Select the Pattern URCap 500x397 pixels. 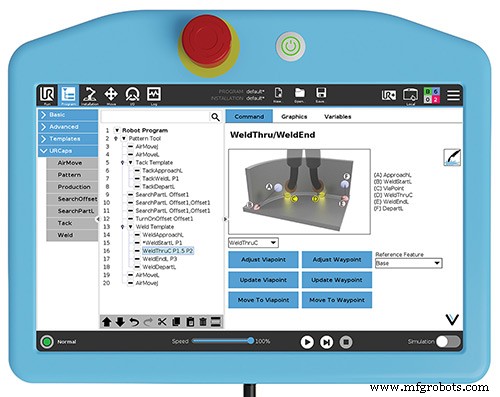(x=72, y=175)
